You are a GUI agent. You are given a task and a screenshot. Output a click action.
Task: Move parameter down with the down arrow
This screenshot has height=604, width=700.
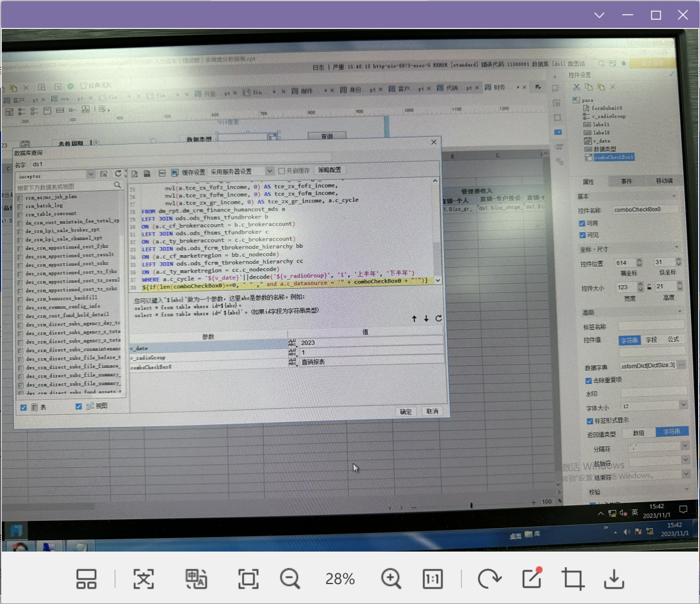[427, 318]
